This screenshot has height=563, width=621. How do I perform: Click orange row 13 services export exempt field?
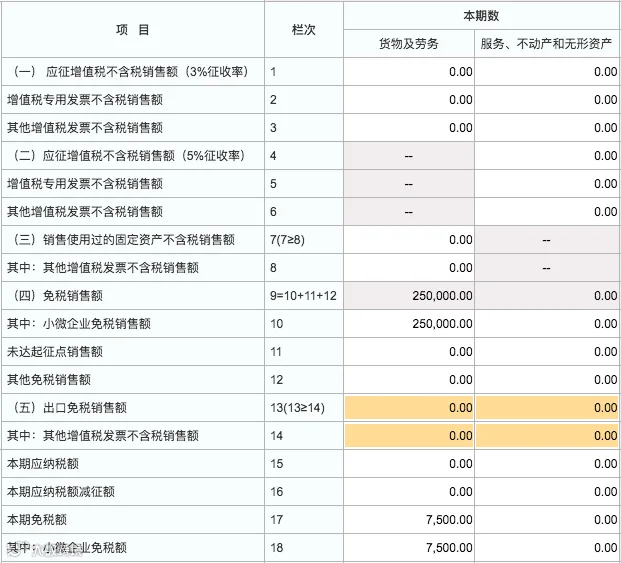click(x=547, y=407)
